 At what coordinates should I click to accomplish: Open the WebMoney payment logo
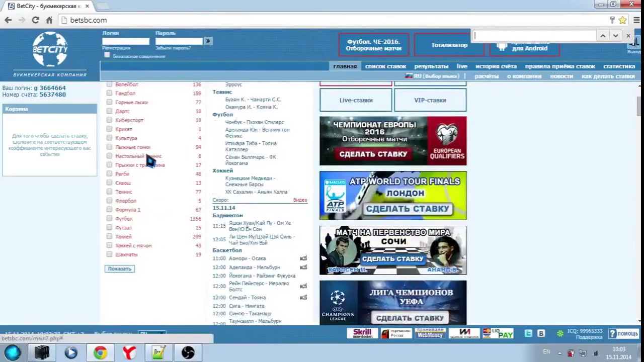tap(430, 333)
